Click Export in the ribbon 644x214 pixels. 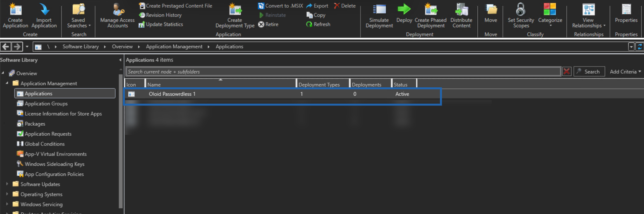pos(317,6)
